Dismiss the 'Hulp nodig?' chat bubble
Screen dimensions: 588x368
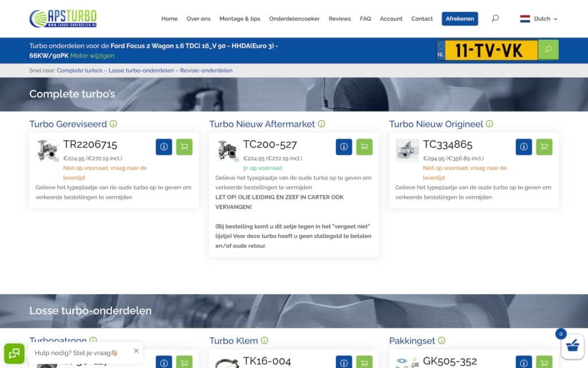click(x=136, y=351)
